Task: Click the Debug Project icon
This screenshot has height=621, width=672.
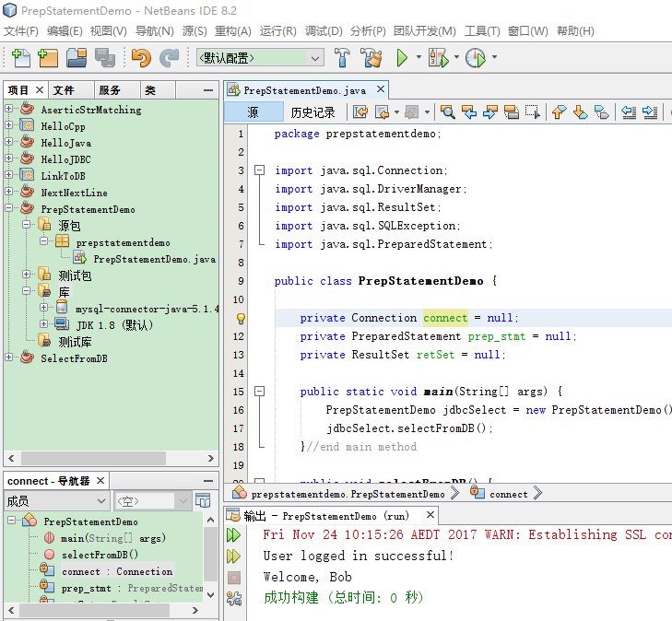Action: click(x=437, y=59)
